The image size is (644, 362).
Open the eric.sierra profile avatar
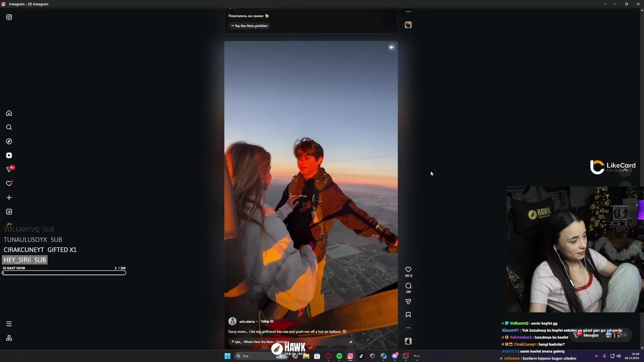click(x=232, y=321)
